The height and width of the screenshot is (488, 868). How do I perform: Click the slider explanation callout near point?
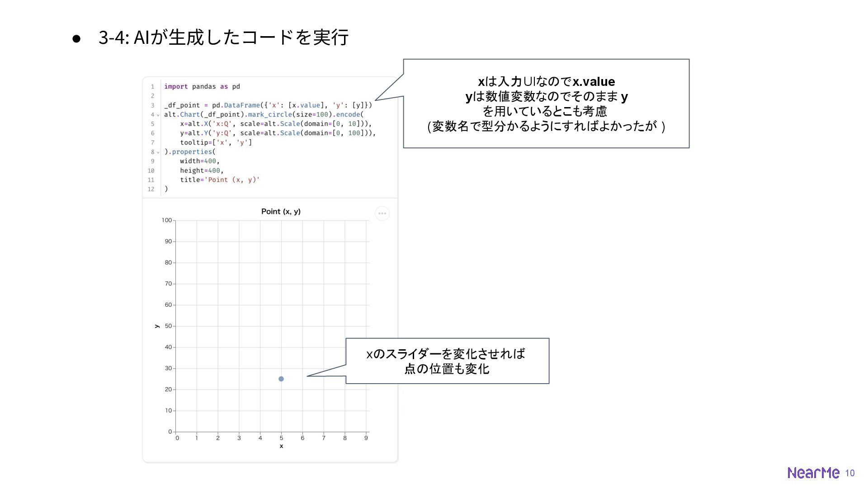(x=447, y=361)
